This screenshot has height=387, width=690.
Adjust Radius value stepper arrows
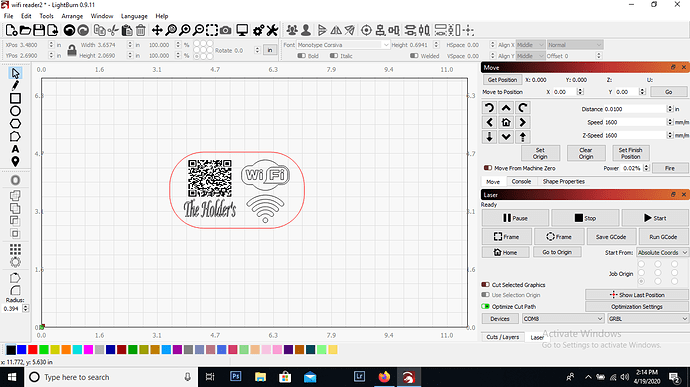coord(26,309)
